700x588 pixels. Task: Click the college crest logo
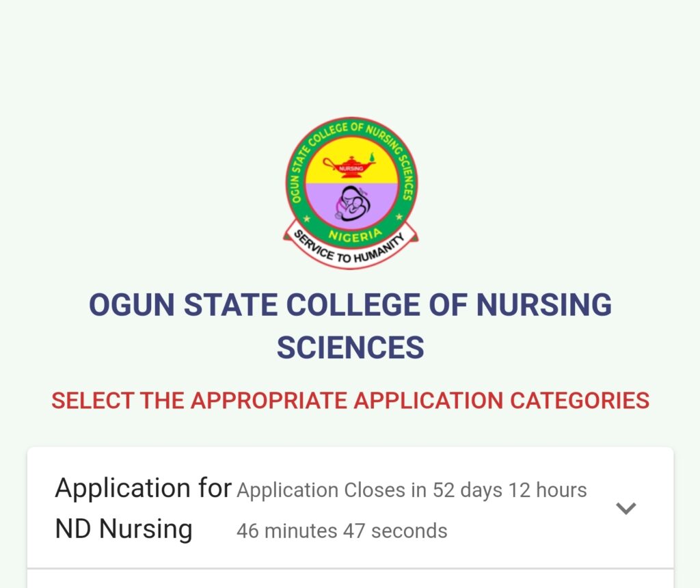(351, 193)
